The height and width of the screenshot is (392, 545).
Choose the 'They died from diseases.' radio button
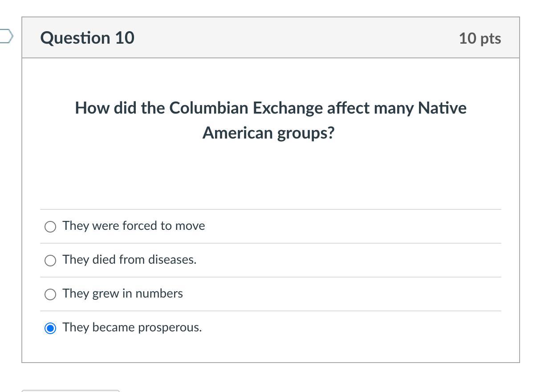tap(50, 261)
